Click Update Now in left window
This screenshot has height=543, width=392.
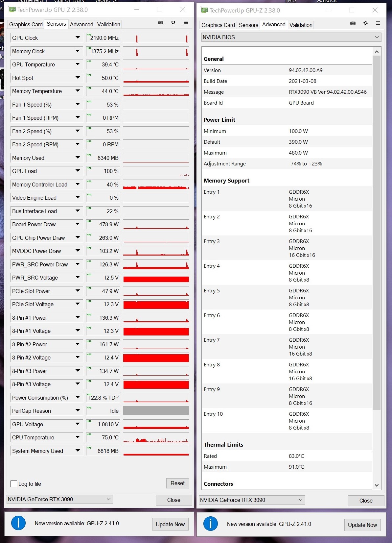(x=170, y=524)
